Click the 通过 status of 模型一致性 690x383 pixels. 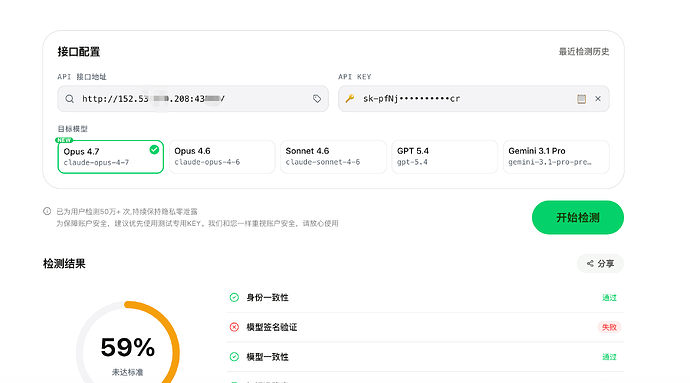(x=609, y=357)
